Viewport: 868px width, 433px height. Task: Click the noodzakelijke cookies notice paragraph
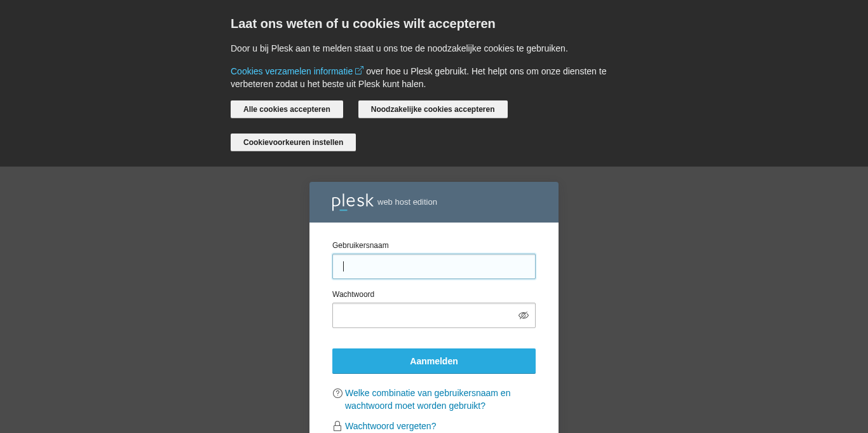[399, 48]
